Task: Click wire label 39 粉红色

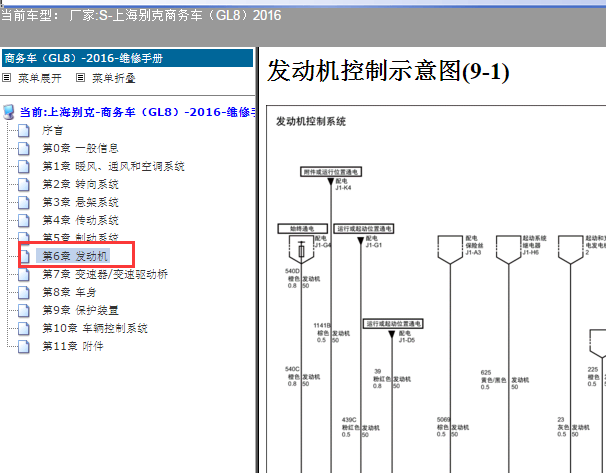Action: pos(381,375)
